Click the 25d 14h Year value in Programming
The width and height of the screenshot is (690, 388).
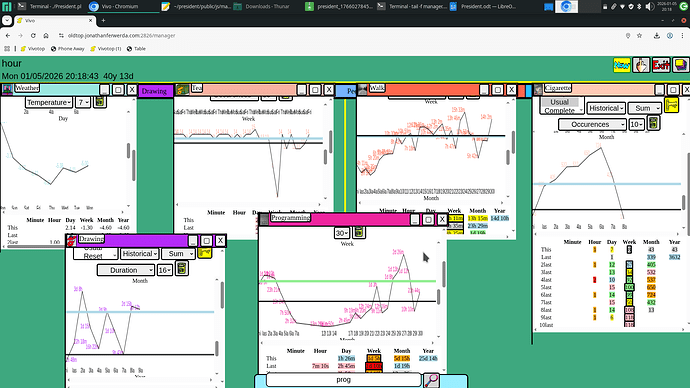(x=428, y=359)
